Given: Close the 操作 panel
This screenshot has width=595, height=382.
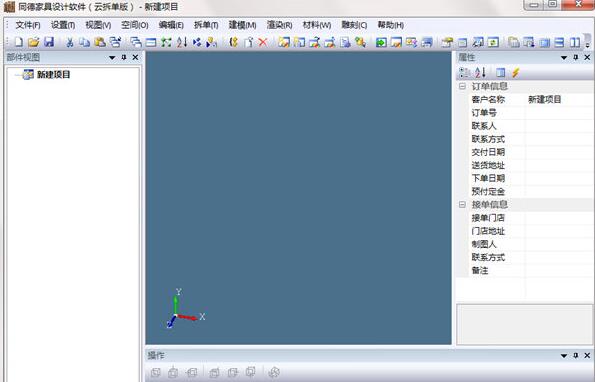Looking at the screenshot, I should pos(587,355).
